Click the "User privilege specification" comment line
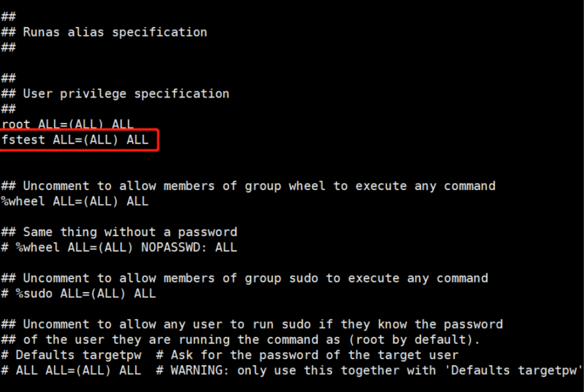Screen dimensions: 584x392 [x=126, y=94]
